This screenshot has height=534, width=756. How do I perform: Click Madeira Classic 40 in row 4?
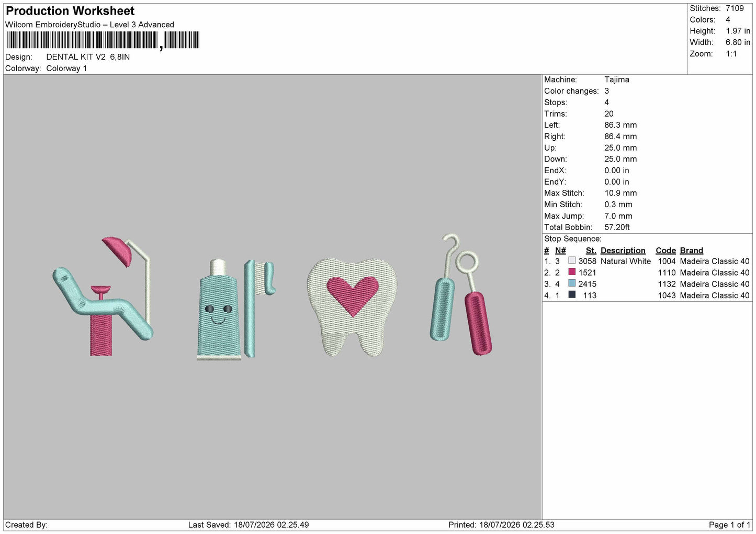pos(715,296)
